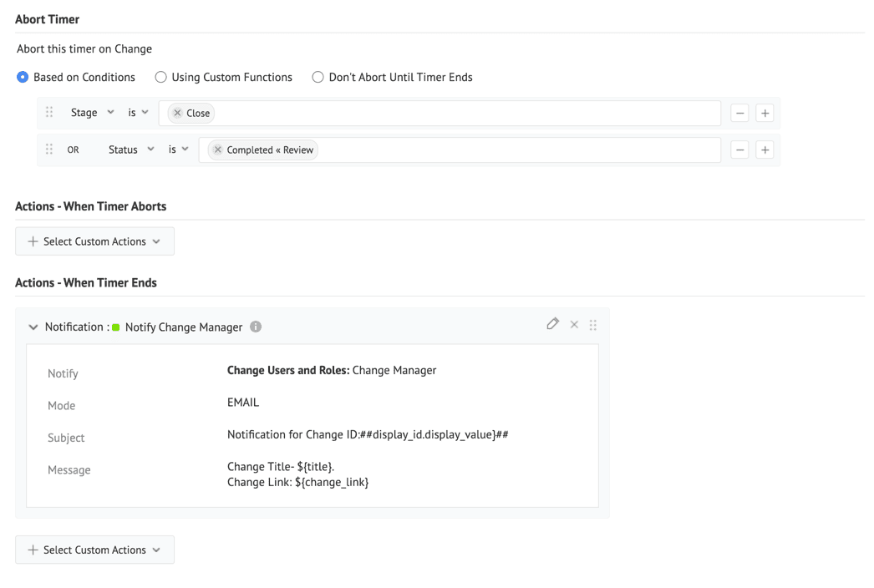Image resolution: width=874 pixels, height=588 pixels.
Task: Open Select Custom Actions under Timer Aborts
Action: (94, 241)
